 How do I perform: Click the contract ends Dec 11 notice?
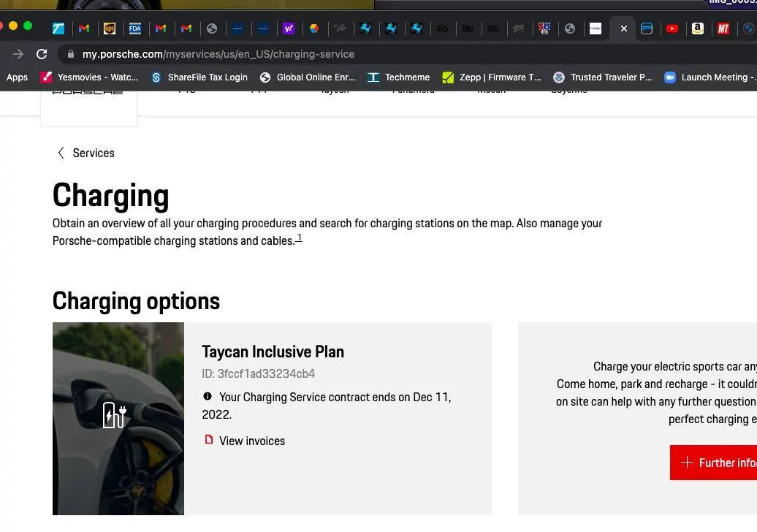327,406
